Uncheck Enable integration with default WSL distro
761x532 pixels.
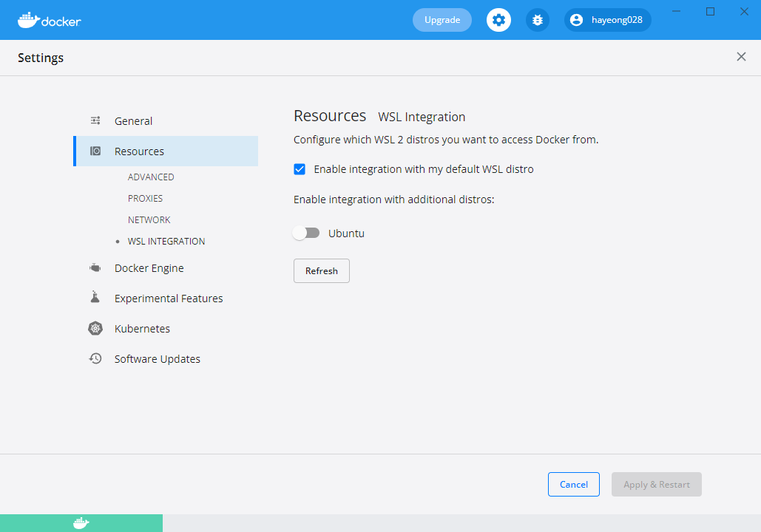300,169
